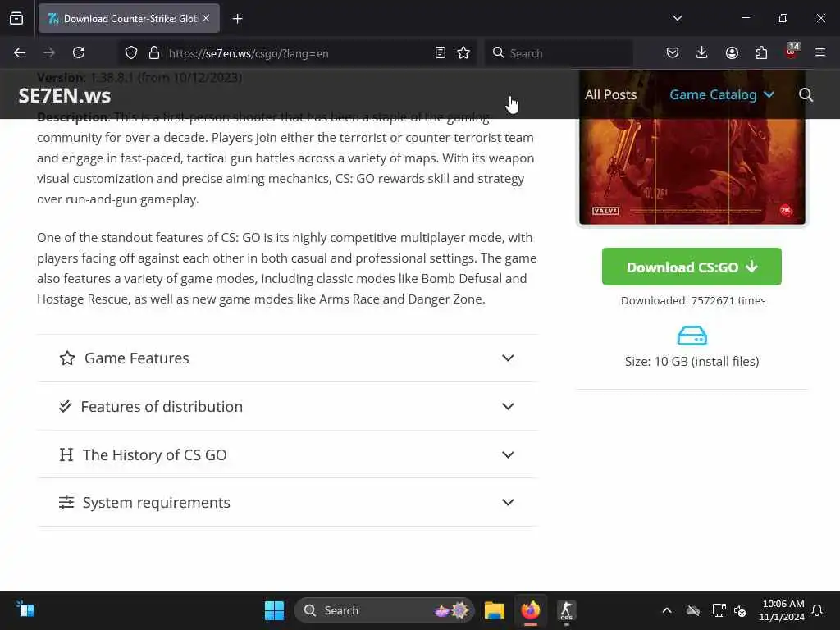The height and width of the screenshot is (630, 840).
Task: Click the red extension badge showing 14
Action: tap(792, 51)
